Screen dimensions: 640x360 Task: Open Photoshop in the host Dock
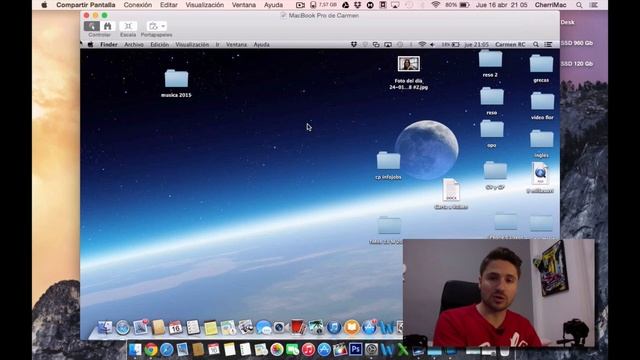point(356,349)
